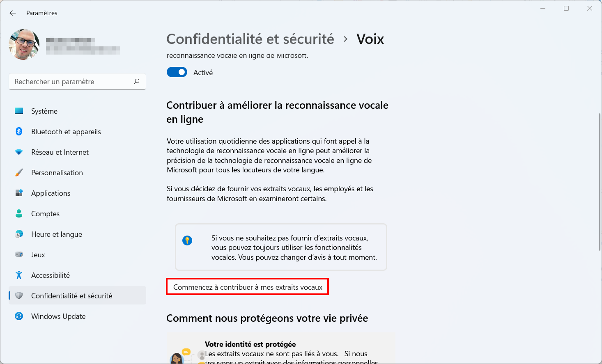
Task: Click the Comptes person icon
Action: point(19,213)
